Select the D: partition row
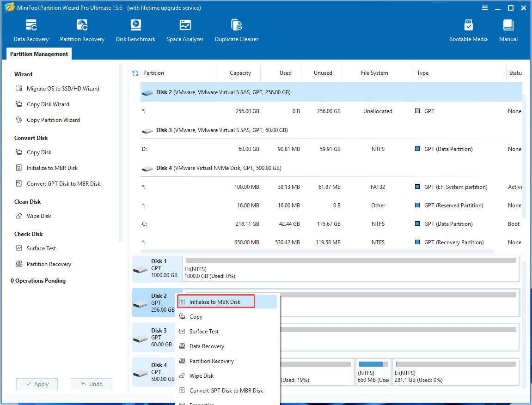Screen dimensions: 532x405 click(x=331, y=149)
